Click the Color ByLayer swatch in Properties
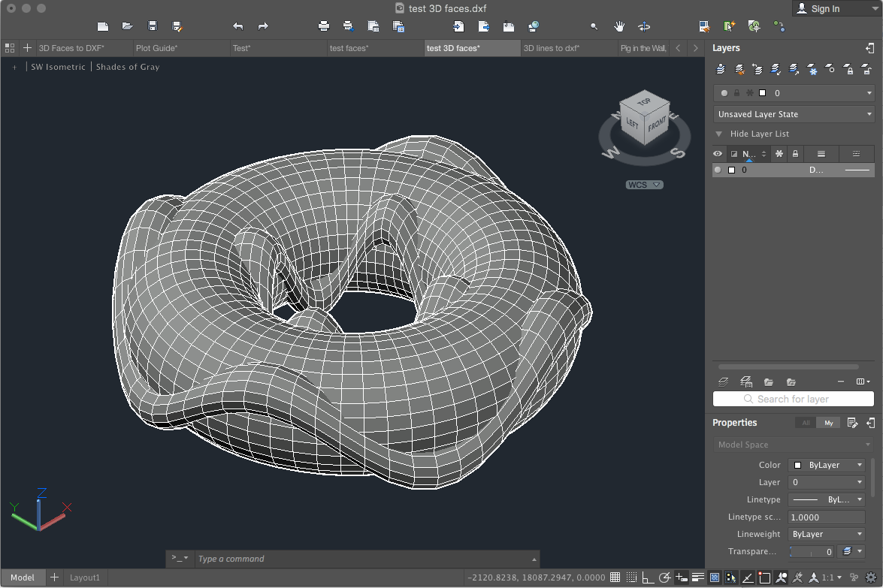The image size is (883, 588). pos(798,465)
